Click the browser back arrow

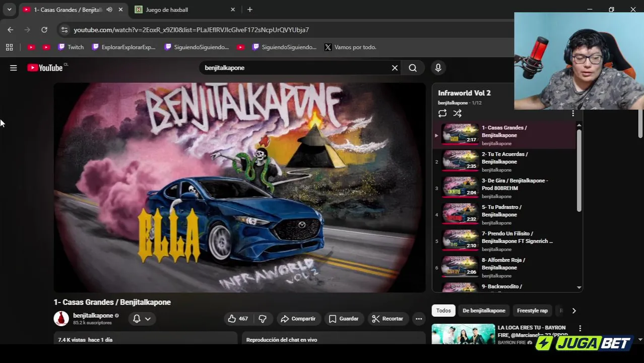click(11, 30)
